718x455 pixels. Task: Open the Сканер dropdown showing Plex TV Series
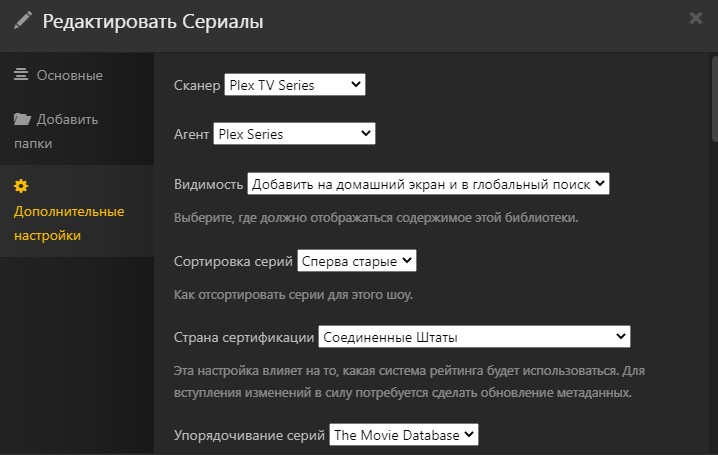295,85
